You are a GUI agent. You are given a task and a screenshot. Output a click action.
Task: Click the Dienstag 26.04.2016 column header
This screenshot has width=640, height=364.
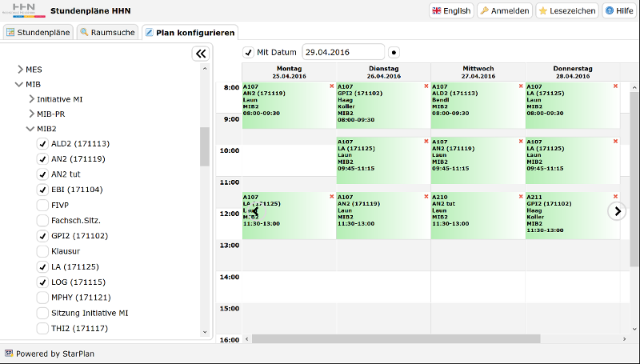(x=384, y=72)
